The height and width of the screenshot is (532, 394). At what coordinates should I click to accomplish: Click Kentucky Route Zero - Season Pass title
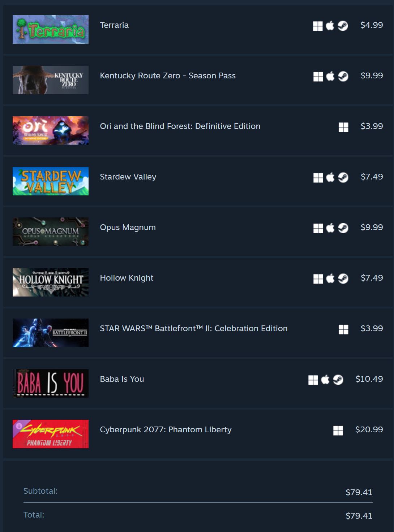click(168, 75)
